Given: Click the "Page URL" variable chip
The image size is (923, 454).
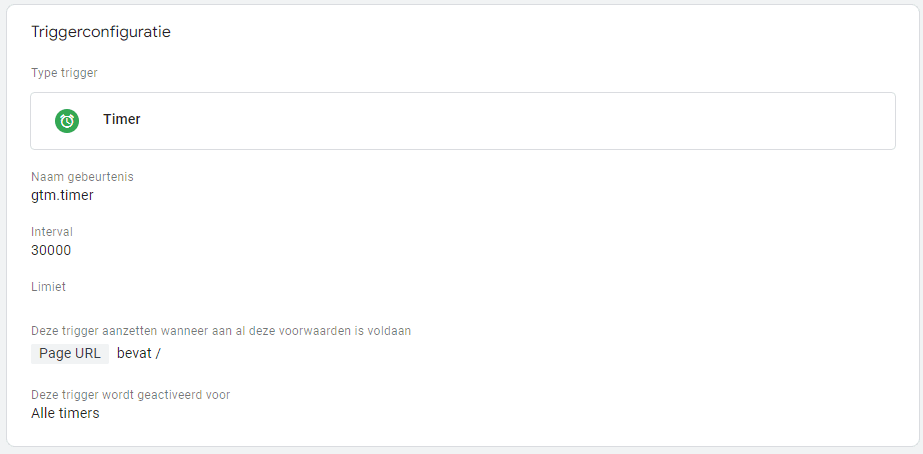Looking at the screenshot, I should 70,353.
